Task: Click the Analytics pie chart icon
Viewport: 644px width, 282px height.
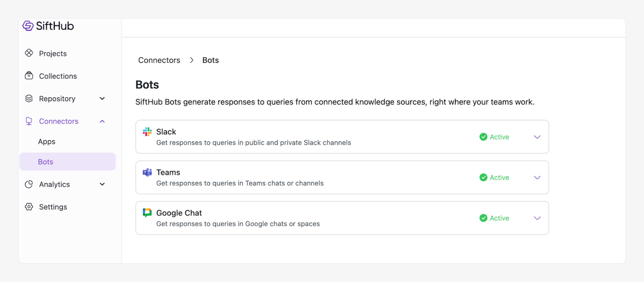Action: click(x=29, y=184)
